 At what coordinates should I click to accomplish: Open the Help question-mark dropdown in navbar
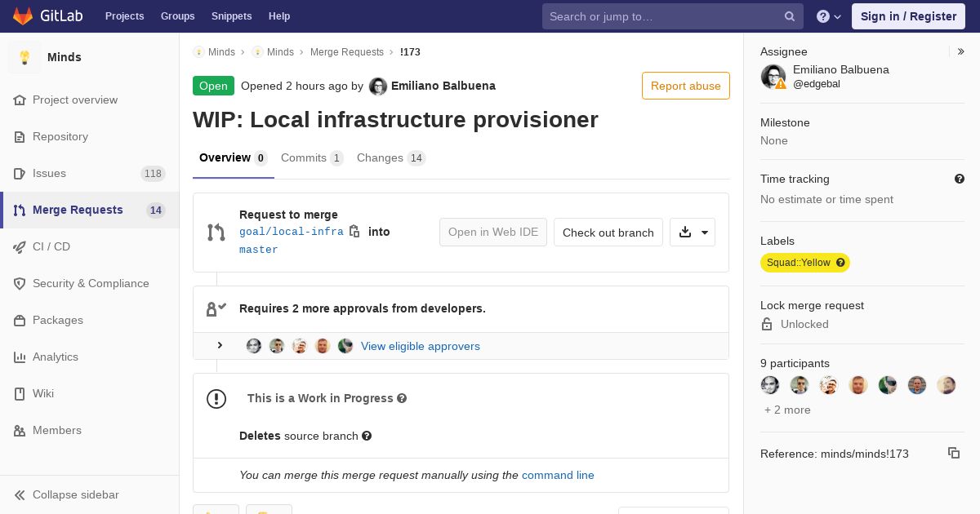point(829,16)
